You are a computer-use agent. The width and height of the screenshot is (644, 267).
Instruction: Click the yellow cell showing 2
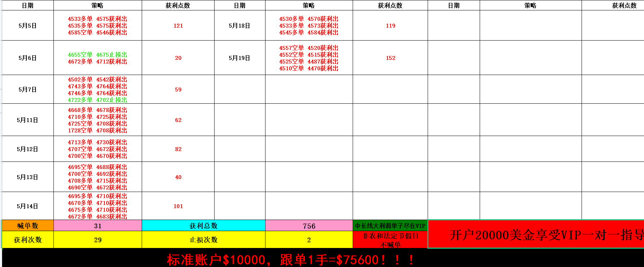309,239
